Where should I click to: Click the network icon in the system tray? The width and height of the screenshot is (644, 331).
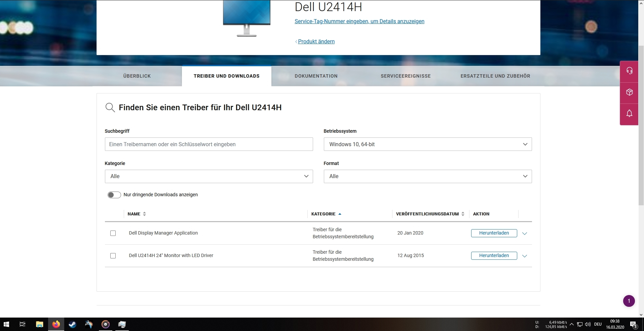click(x=580, y=324)
